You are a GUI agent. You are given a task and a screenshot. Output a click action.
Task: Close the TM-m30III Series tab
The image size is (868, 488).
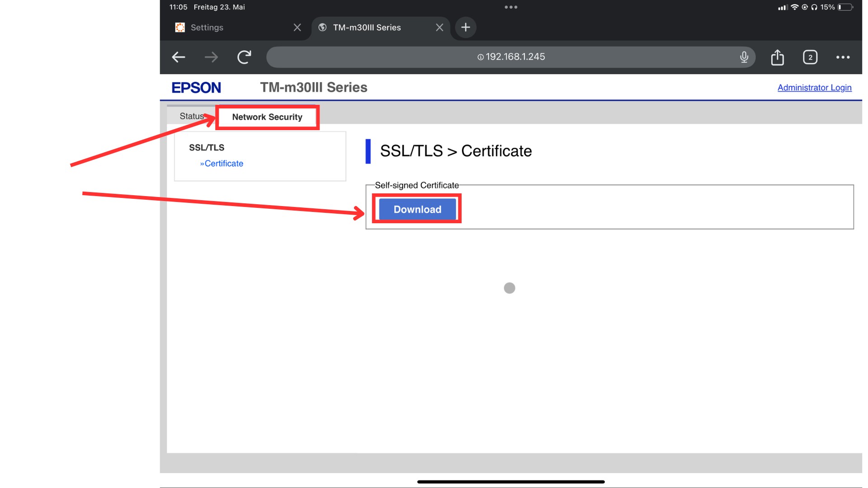coord(439,27)
